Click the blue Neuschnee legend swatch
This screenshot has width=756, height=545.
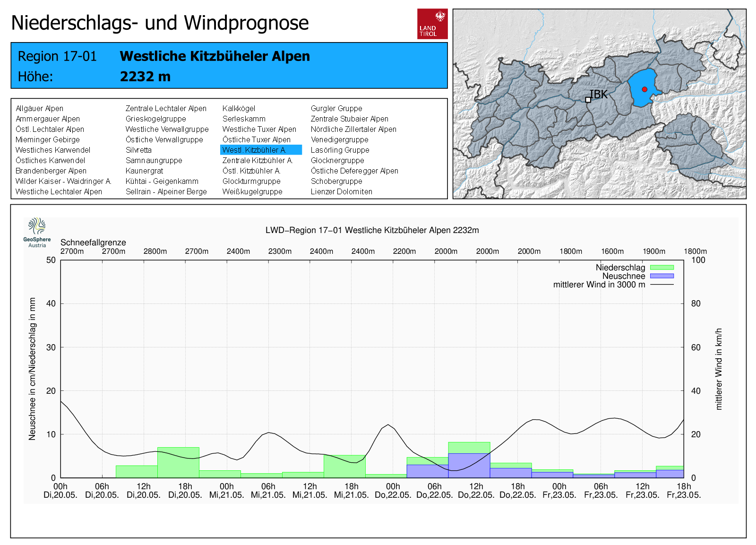661,276
